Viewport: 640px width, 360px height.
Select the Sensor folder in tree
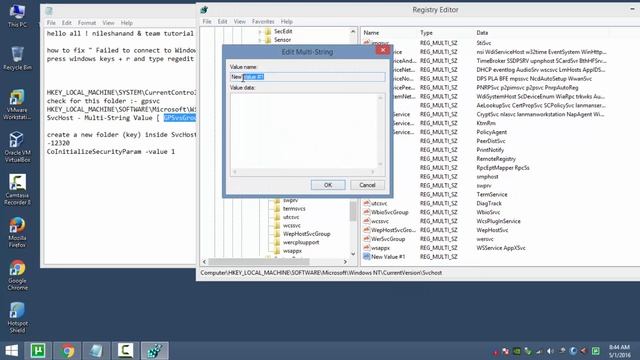point(282,40)
